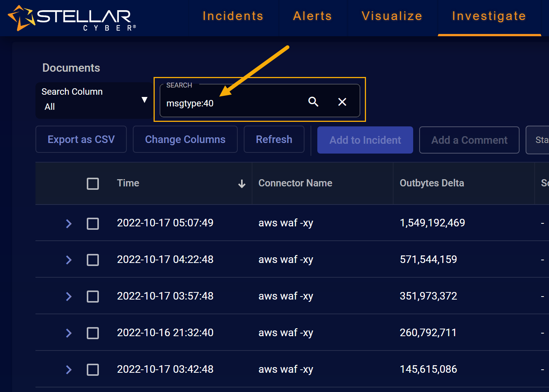Check the 2022-10-17 04:22:48 row checkbox
Image resolution: width=549 pixels, height=392 pixels.
click(x=93, y=260)
